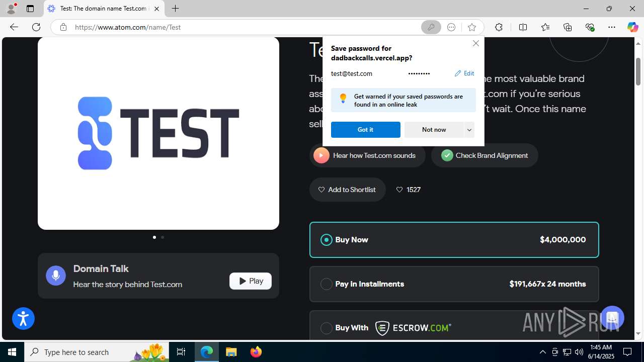
Task: Show hidden tray icons chevron
Action: tap(542, 352)
